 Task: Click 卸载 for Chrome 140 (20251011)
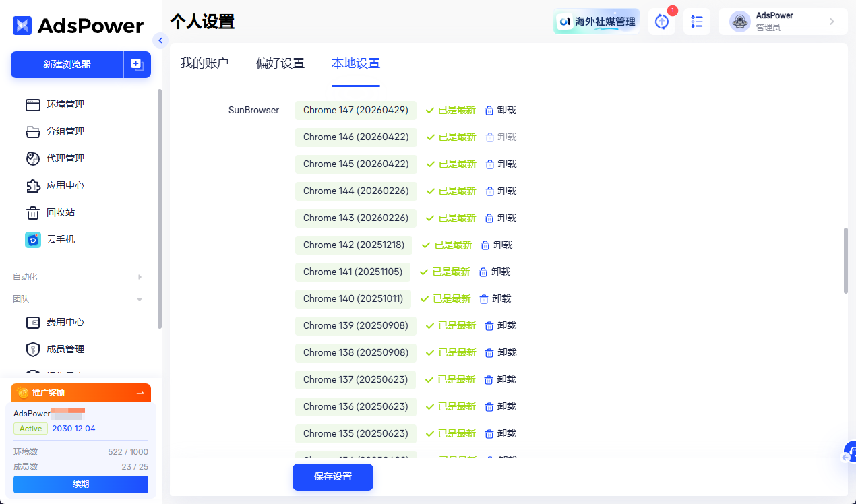coord(501,298)
